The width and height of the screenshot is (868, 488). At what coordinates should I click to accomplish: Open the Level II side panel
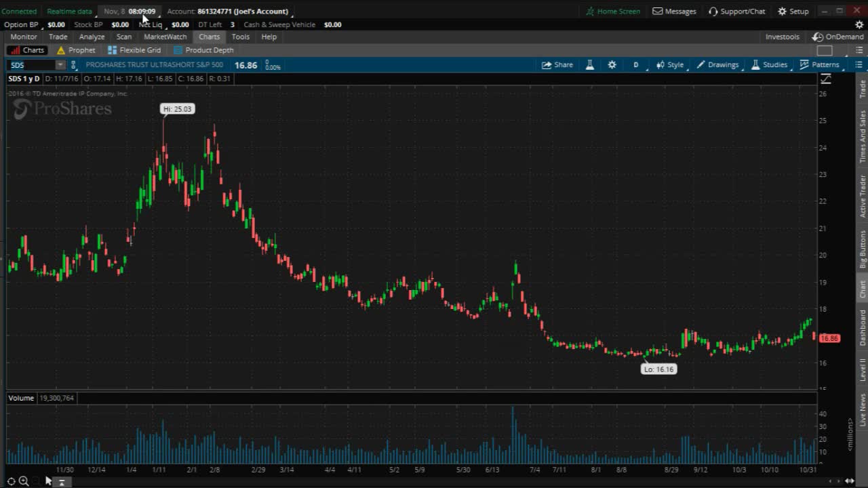(x=863, y=370)
